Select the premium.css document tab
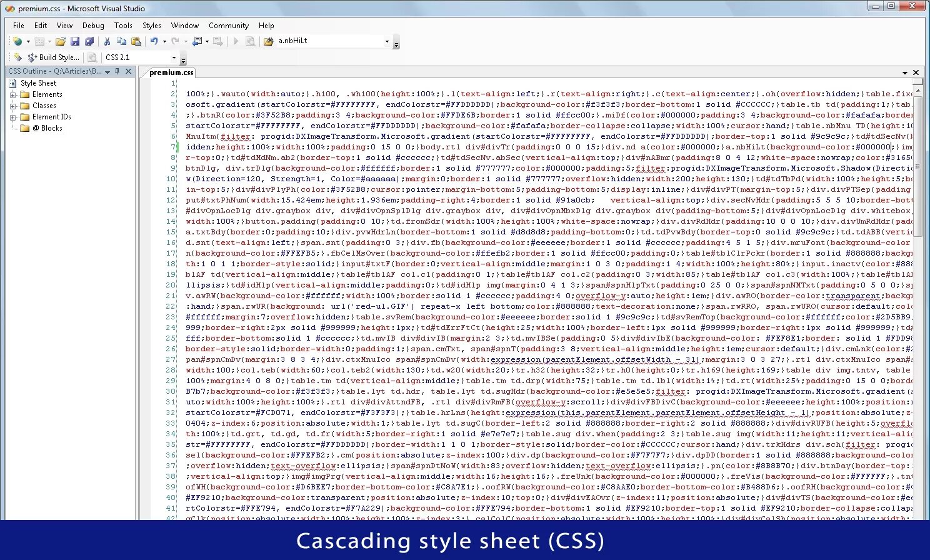This screenshot has width=930, height=560. (x=171, y=72)
